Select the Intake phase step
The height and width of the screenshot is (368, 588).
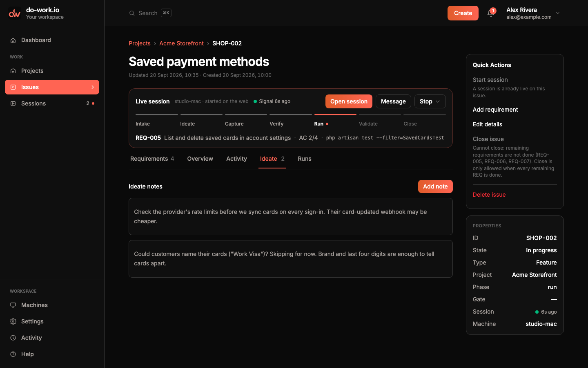[157, 120]
